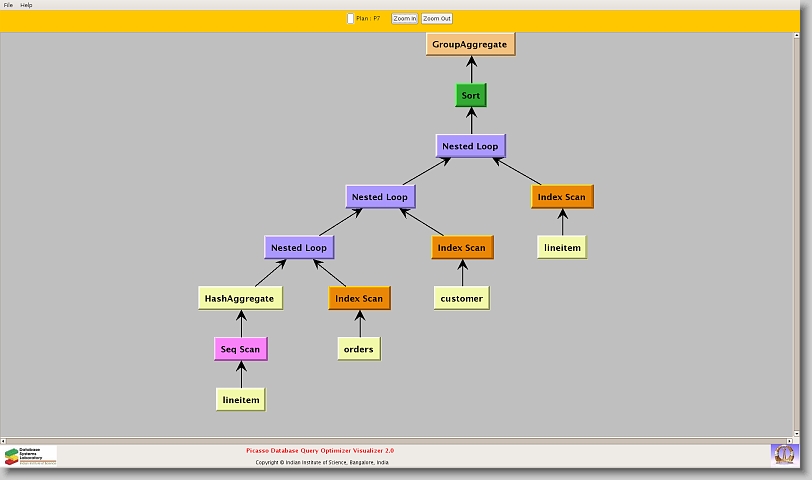Select the GroupAggregate node
Viewport: 812px width, 480px height.
click(x=470, y=44)
